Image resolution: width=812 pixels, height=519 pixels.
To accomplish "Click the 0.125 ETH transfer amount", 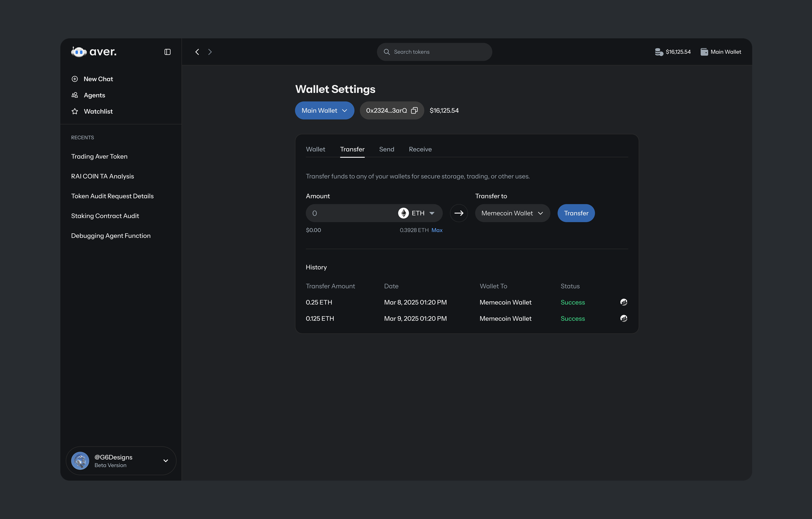I will point(320,318).
